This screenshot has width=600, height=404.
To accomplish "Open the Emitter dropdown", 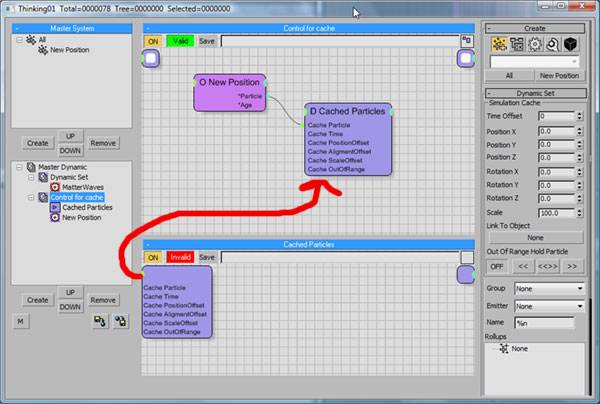I will (x=549, y=306).
